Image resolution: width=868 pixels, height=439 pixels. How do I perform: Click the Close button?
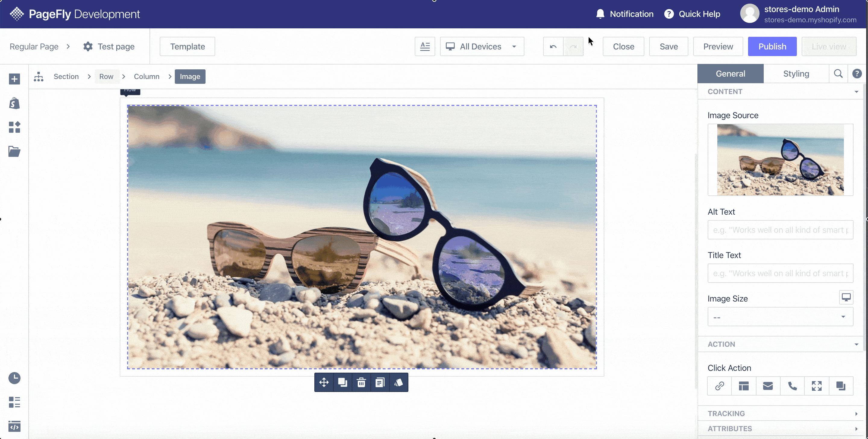pos(623,46)
